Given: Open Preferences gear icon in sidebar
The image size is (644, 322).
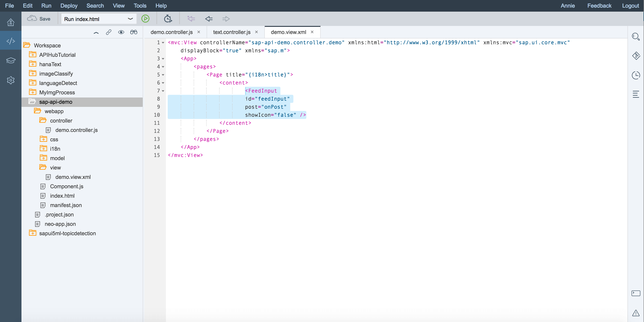Looking at the screenshot, I should click(x=11, y=80).
